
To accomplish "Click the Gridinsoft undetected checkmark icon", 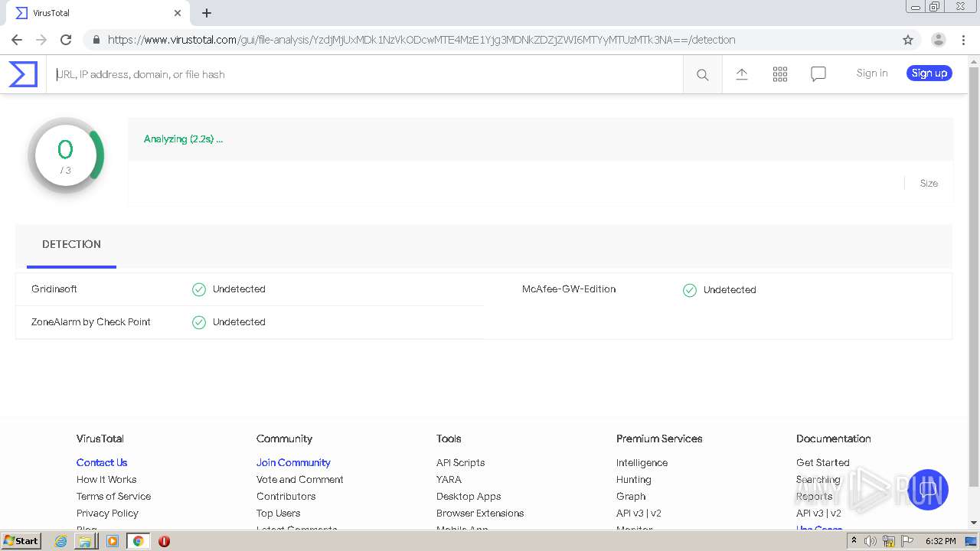I will click(x=199, y=289).
